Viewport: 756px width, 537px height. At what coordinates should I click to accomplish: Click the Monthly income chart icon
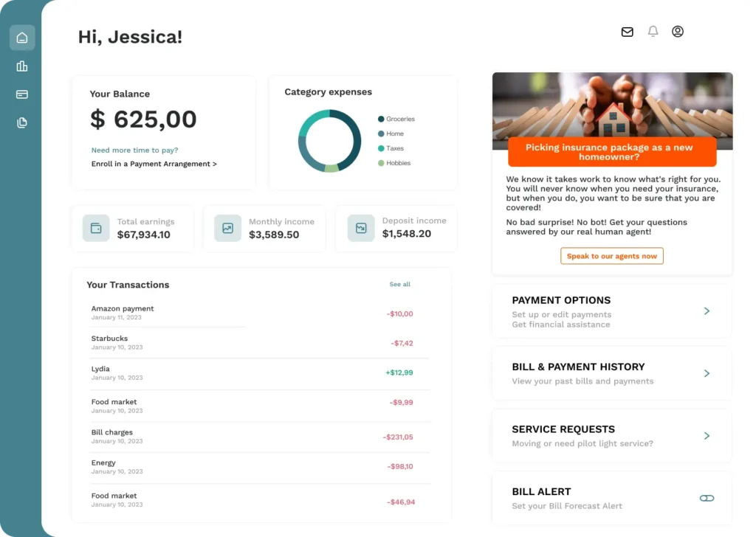tap(227, 228)
